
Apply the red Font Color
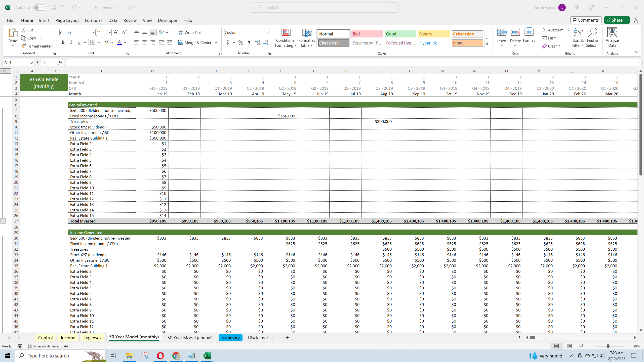[119, 42]
